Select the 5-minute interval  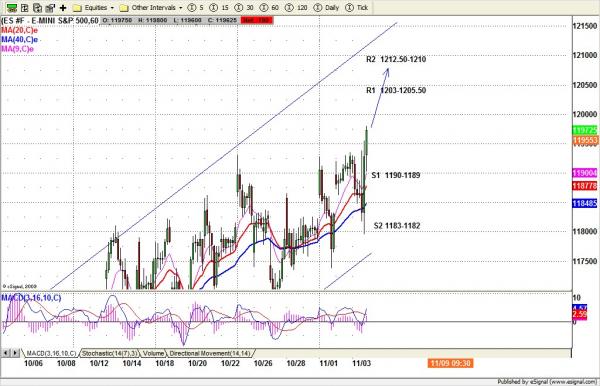pos(196,8)
